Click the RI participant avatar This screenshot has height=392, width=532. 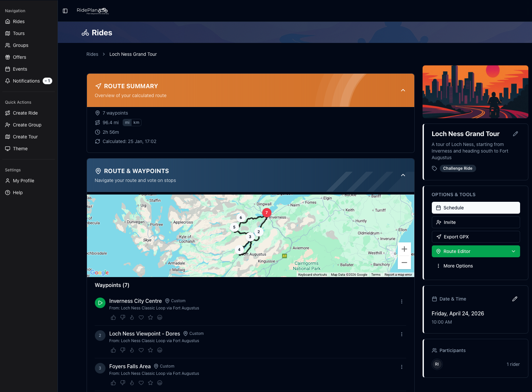[437, 364]
